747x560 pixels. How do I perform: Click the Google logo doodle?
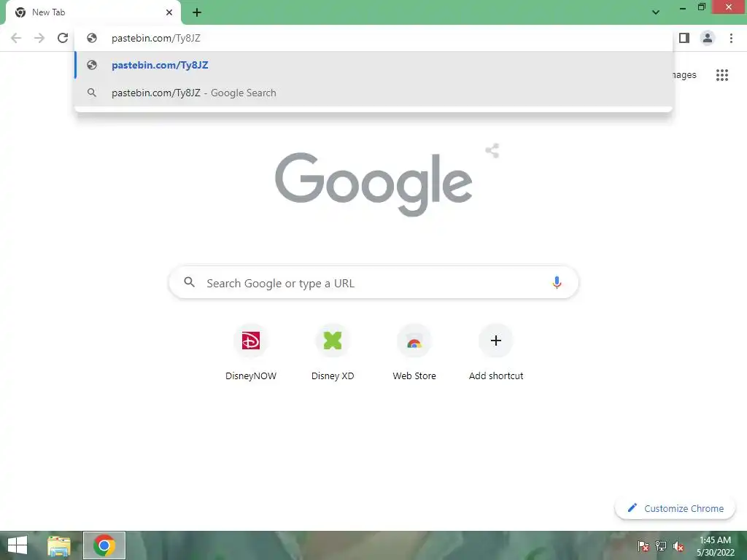373,183
